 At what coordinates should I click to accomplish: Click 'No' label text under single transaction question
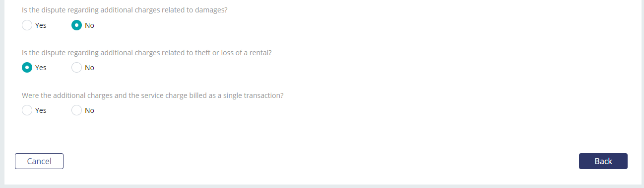point(89,111)
